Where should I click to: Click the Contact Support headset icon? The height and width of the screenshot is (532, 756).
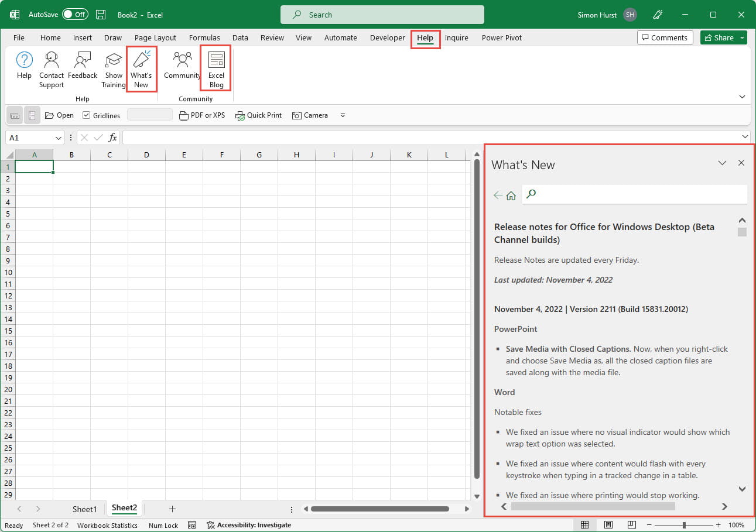(52, 60)
